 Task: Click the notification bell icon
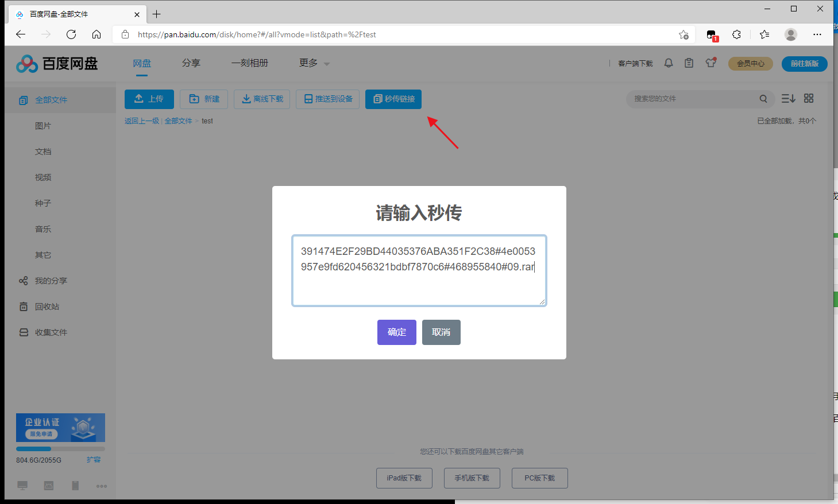click(x=669, y=63)
